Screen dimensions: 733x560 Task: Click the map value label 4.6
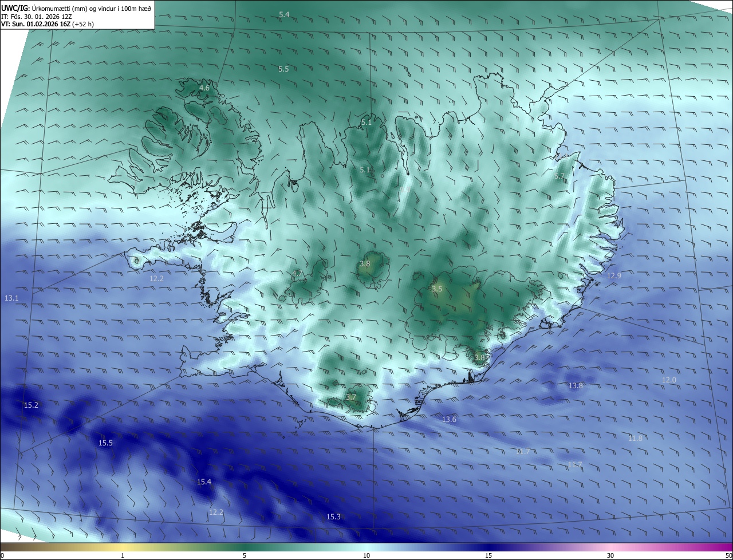tap(204, 88)
